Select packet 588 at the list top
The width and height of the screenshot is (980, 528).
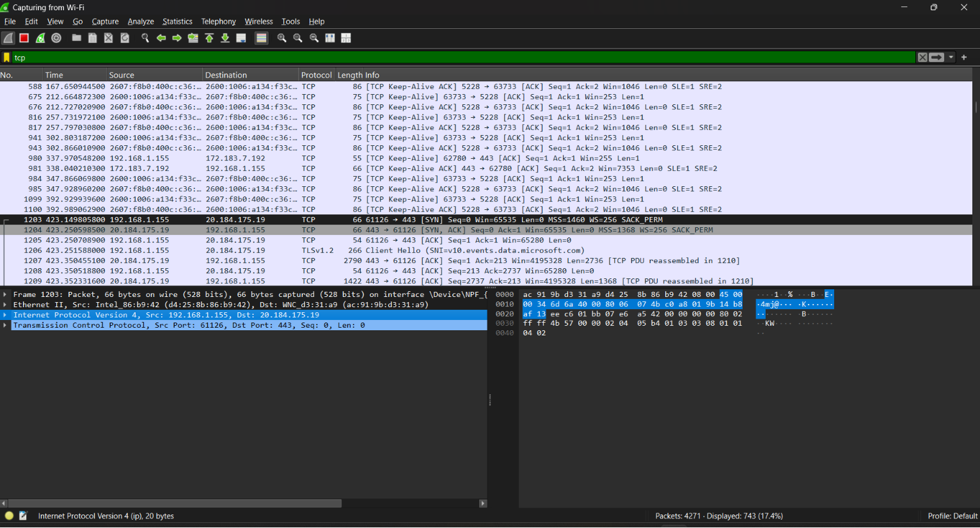486,86
